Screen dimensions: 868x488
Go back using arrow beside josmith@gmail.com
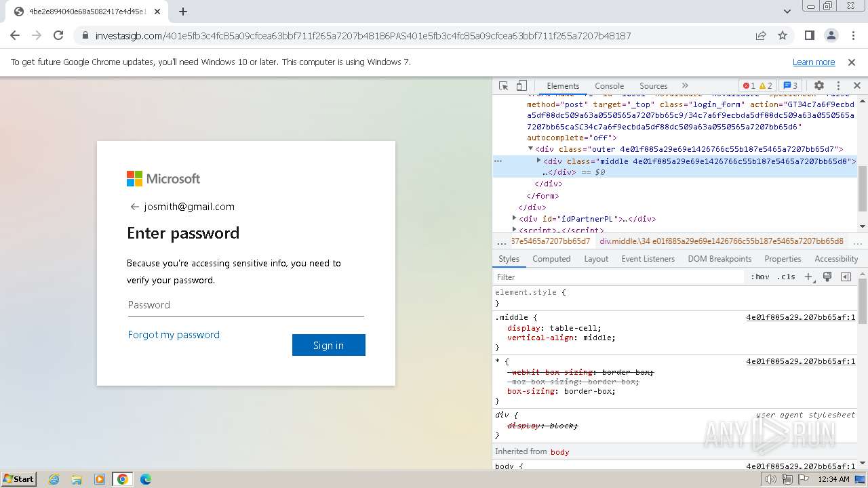(134, 207)
